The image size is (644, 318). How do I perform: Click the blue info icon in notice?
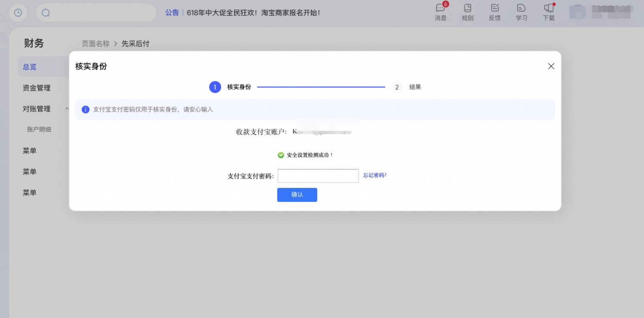tap(85, 109)
